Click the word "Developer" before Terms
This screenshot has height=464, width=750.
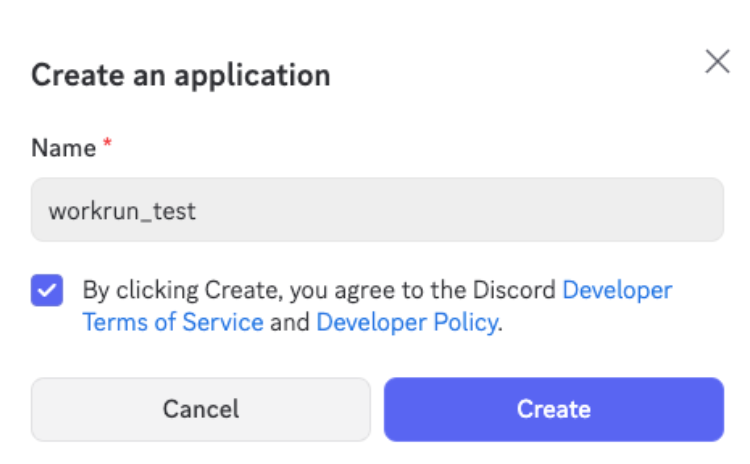617,291
